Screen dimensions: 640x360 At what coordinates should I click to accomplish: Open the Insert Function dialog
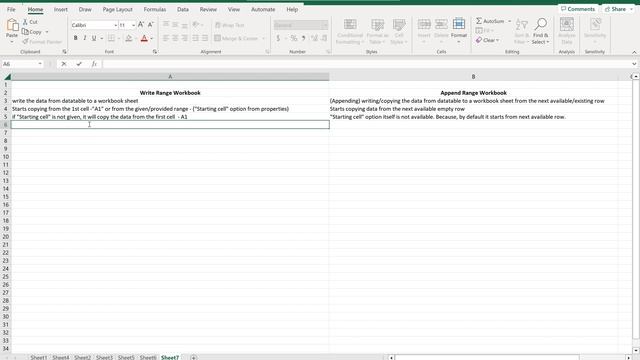coord(94,64)
